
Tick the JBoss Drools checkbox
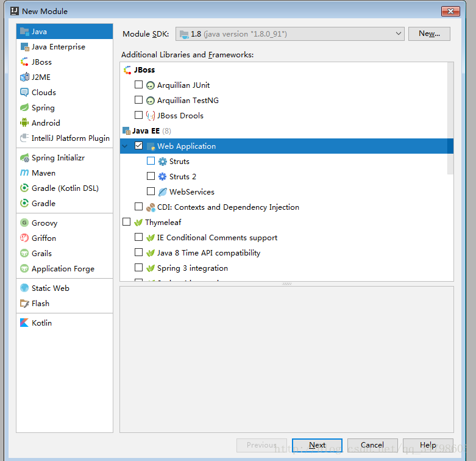(x=138, y=115)
